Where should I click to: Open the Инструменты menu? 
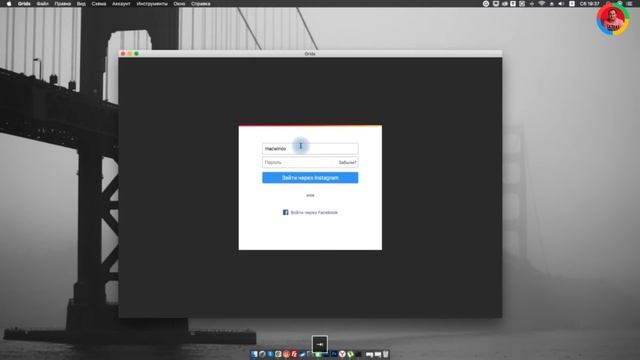[152, 4]
